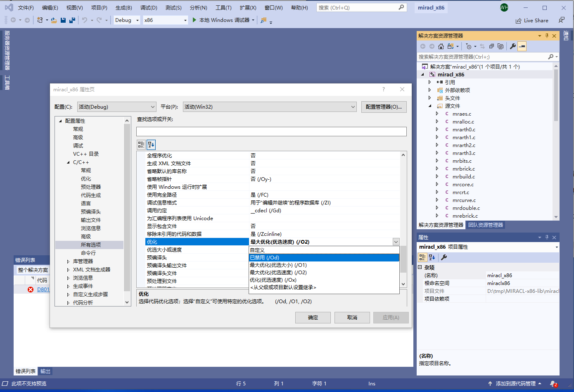Click the help question mark of property dialog
The height and width of the screenshot is (392, 574).
pos(384,89)
